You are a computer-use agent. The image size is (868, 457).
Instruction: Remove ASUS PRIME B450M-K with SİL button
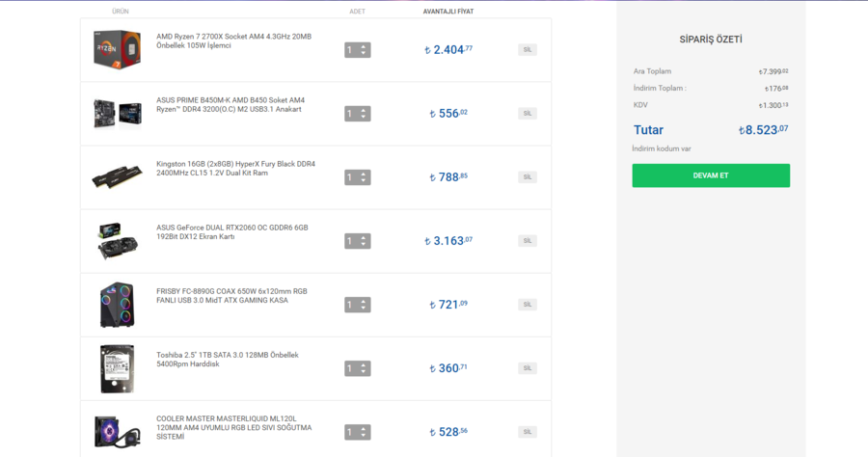[x=527, y=114]
